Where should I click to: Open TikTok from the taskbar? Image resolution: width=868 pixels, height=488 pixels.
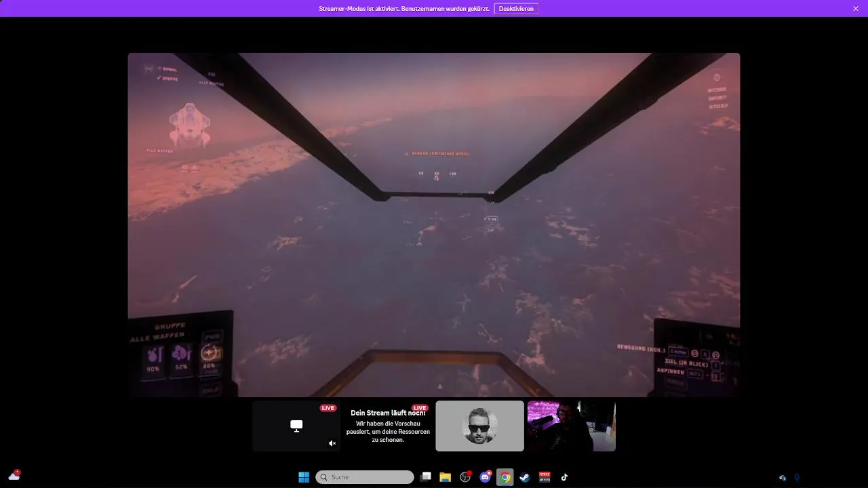(x=564, y=477)
